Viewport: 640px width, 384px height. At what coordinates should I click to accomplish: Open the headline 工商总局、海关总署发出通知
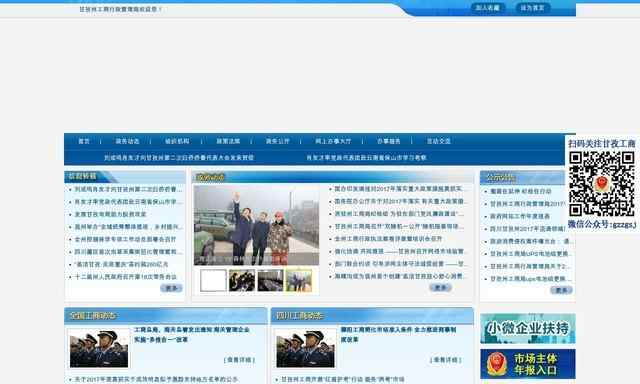pos(192,334)
